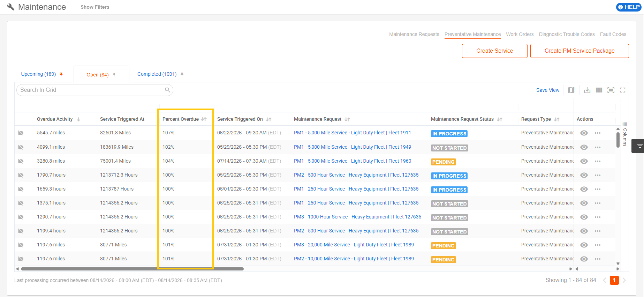
Task: Toggle pin on Open tab
Action: [x=114, y=75]
